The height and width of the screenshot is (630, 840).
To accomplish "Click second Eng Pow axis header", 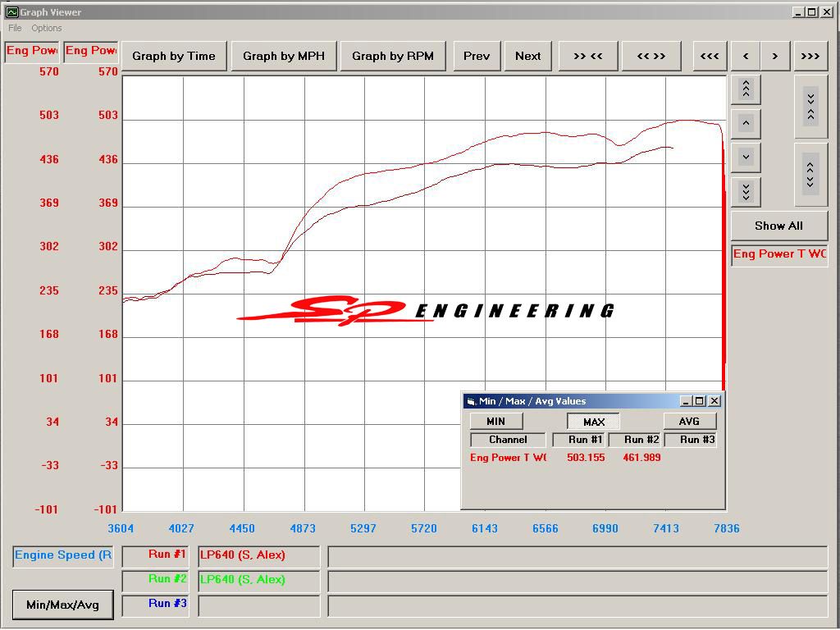I will (x=90, y=52).
